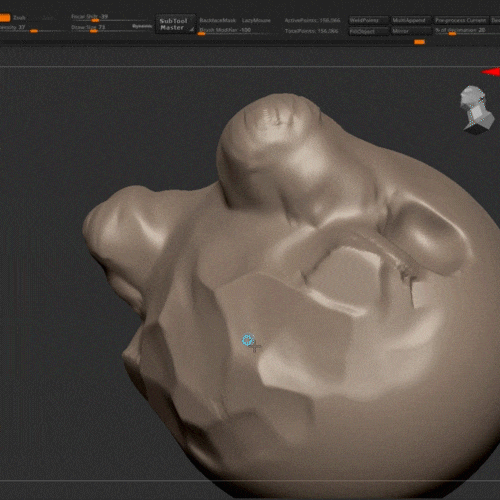Click the WeldPoints button
The width and height of the screenshot is (500, 500).
(368, 20)
